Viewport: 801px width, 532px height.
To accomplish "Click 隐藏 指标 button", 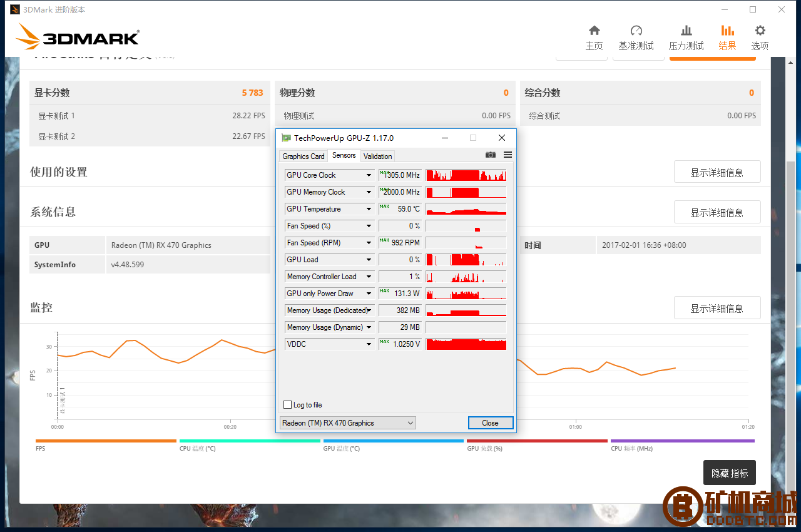I will pyautogui.click(x=730, y=473).
